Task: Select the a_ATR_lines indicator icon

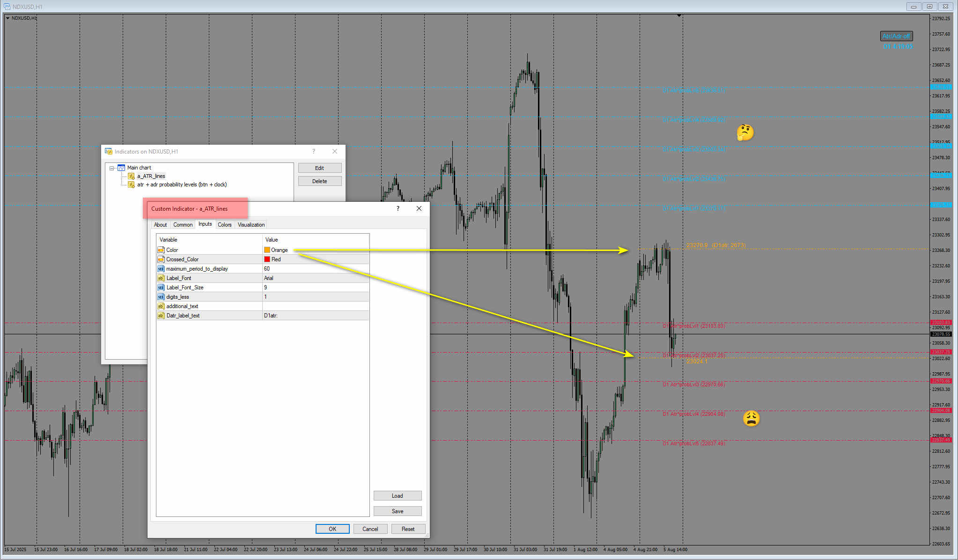Action: pos(132,176)
